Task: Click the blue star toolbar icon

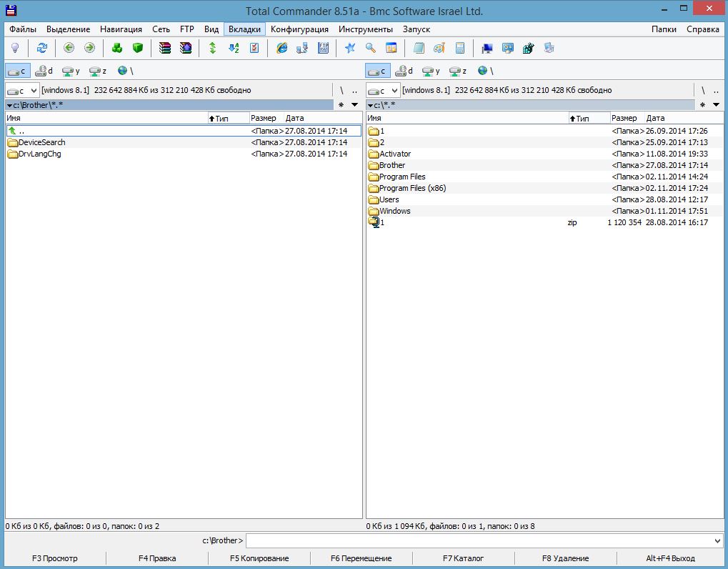Action: (350, 48)
